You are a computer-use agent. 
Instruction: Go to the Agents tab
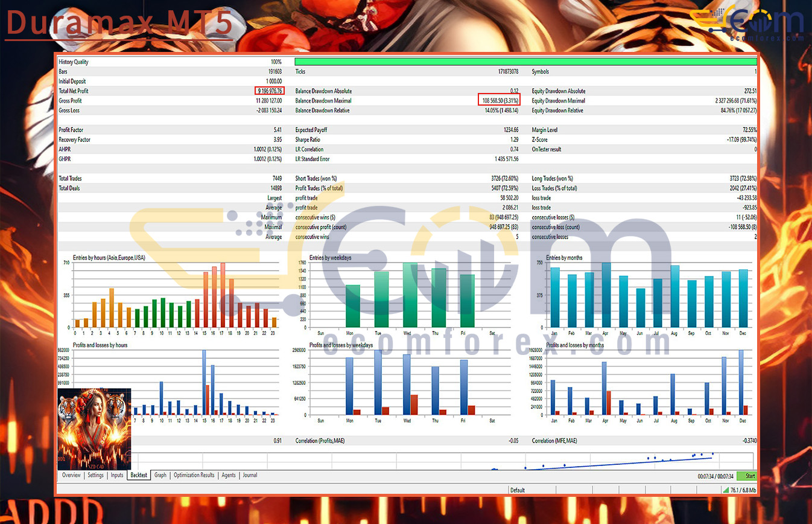(229, 476)
